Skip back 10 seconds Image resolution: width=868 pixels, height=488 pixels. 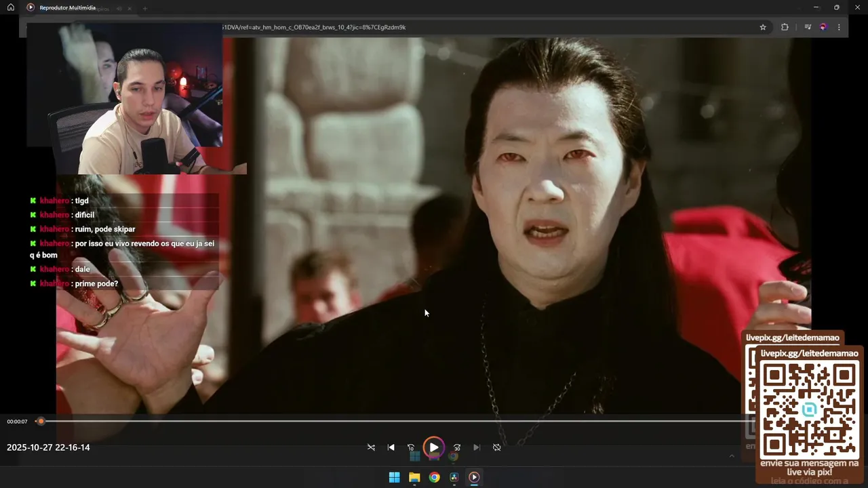(411, 447)
